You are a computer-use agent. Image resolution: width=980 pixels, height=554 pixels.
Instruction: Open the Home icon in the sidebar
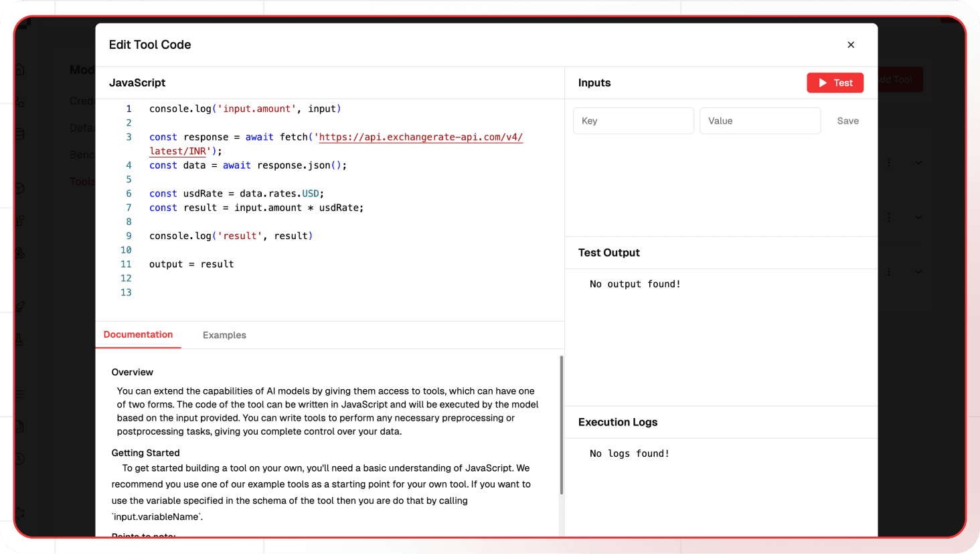click(x=20, y=70)
